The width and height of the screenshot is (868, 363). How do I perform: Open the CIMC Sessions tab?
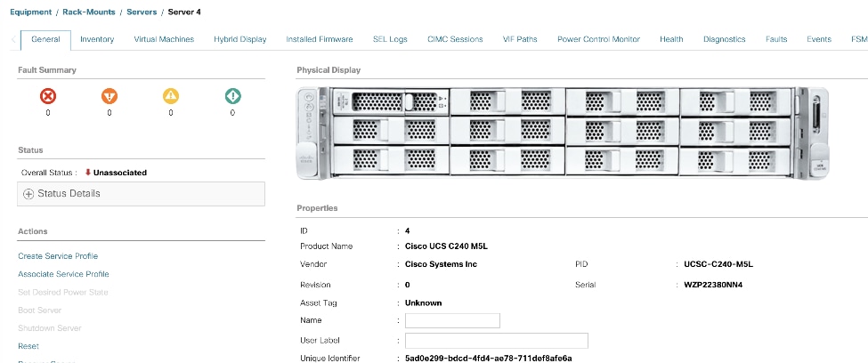[455, 39]
